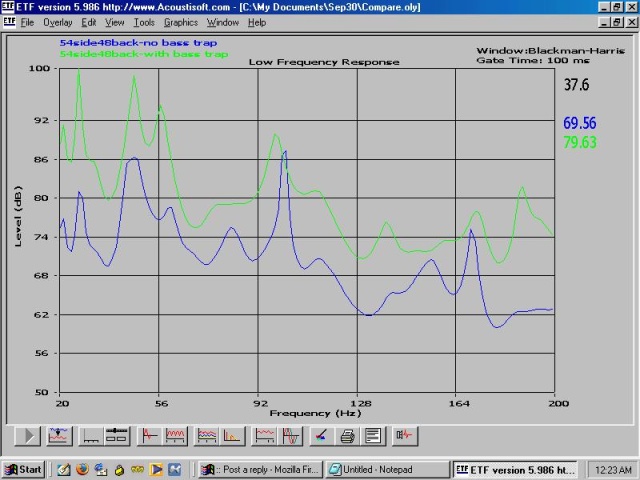Click the red oscillating waveform toolbar icon
This screenshot has height=480, width=640.
pyautogui.click(x=175, y=436)
